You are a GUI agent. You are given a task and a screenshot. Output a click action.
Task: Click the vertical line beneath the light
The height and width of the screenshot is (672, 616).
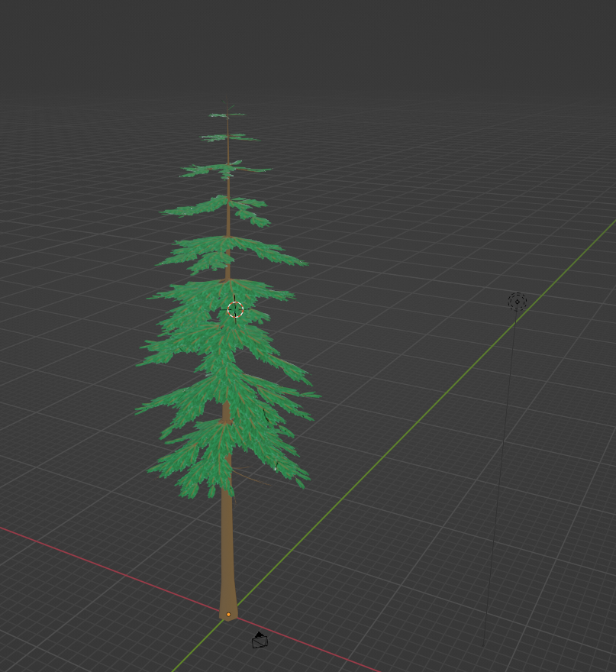pos(500,473)
